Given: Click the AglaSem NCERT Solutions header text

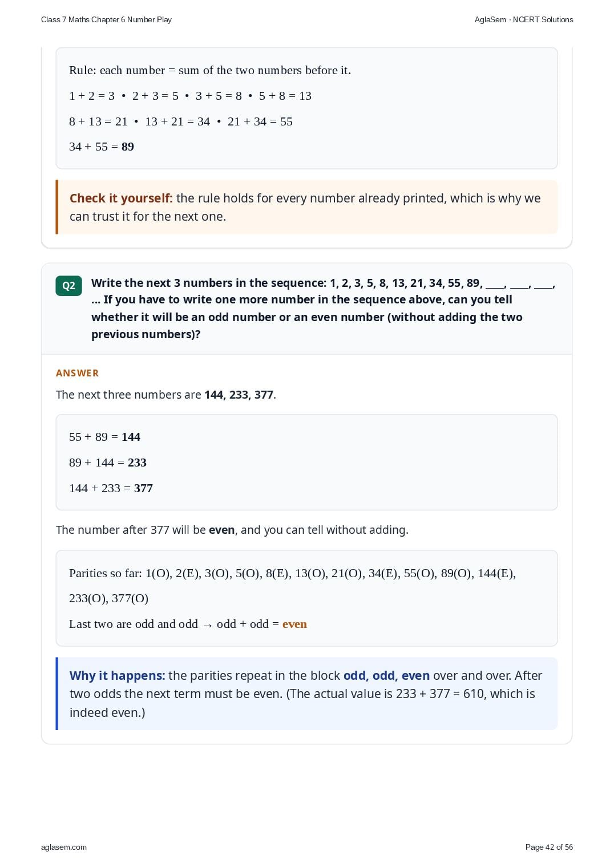Looking at the screenshot, I should (524, 19).
